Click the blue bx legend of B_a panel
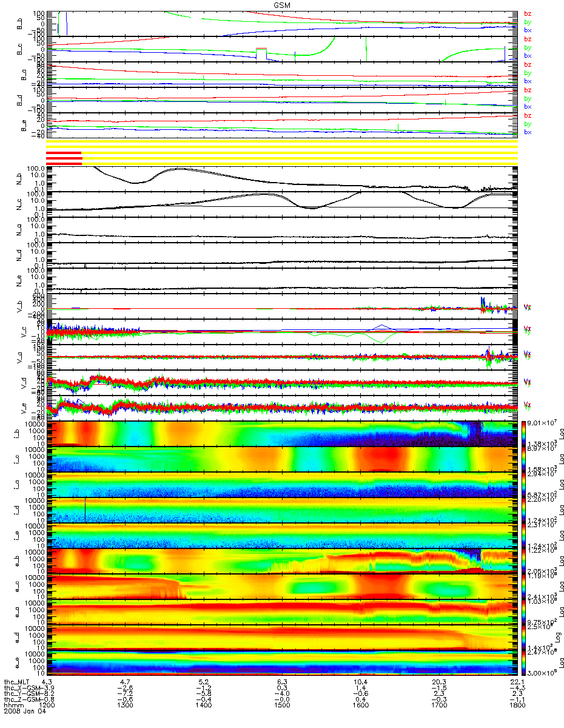This screenshot has height=728, width=564. tap(528, 81)
